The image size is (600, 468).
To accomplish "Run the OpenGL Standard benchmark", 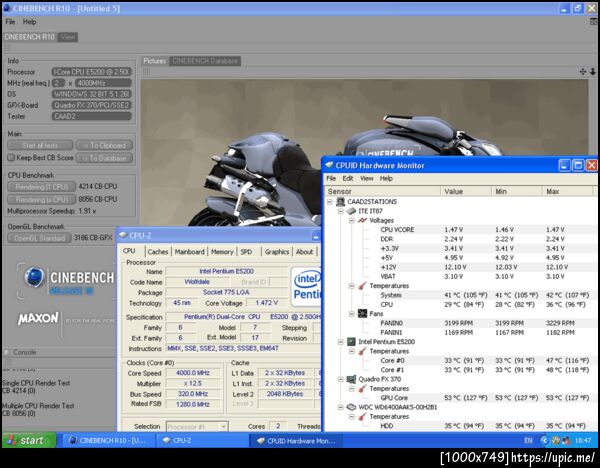I will 39,238.
